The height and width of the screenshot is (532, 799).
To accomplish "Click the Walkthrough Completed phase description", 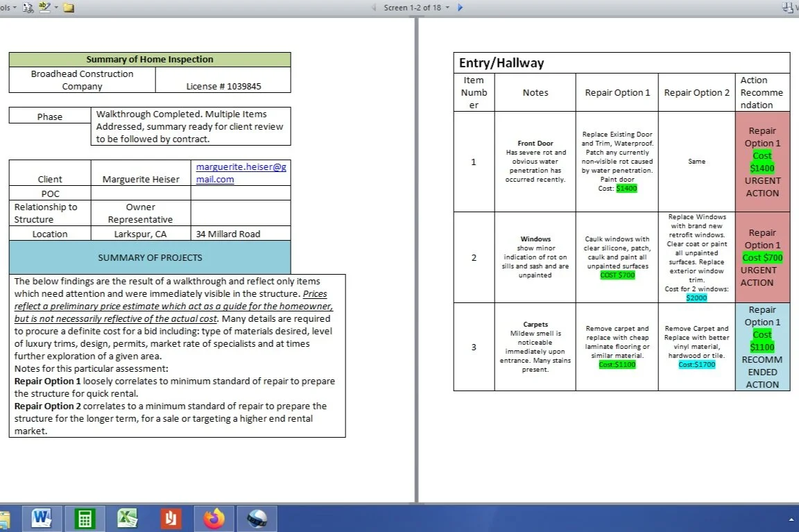I will point(191,126).
